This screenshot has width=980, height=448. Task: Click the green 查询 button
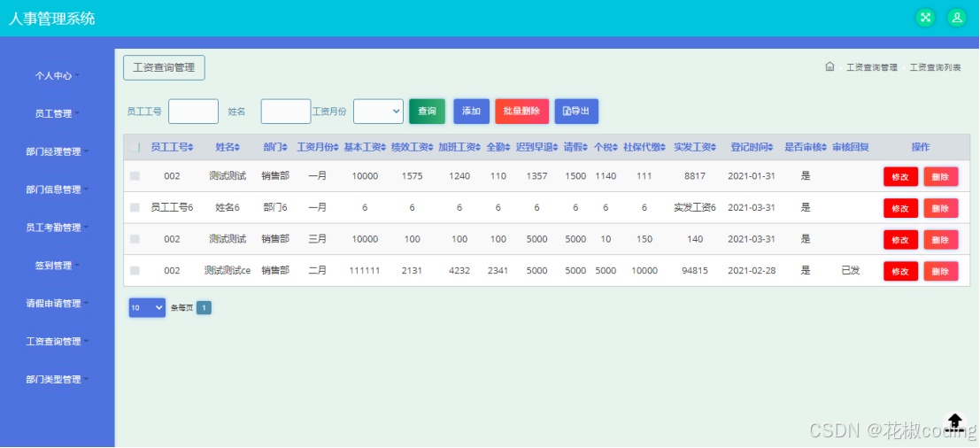pos(427,112)
